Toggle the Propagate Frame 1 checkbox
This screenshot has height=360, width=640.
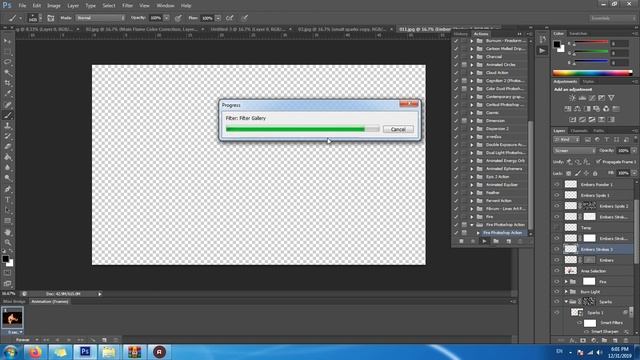(x=598, y=162)
